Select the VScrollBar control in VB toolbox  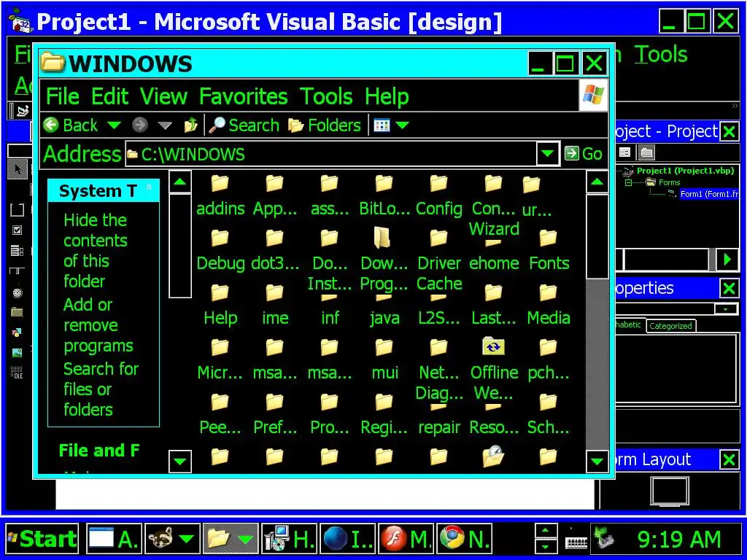[x=17, y=271]
